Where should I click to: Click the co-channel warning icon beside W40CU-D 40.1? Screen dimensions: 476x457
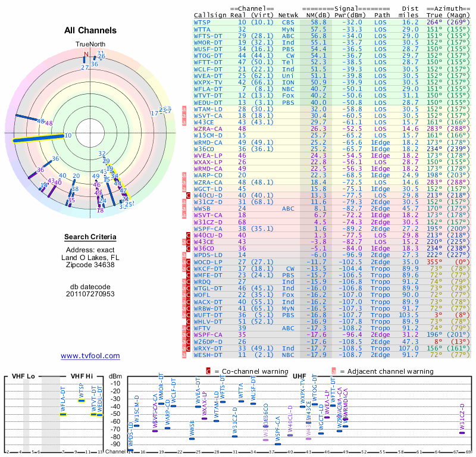189,195
